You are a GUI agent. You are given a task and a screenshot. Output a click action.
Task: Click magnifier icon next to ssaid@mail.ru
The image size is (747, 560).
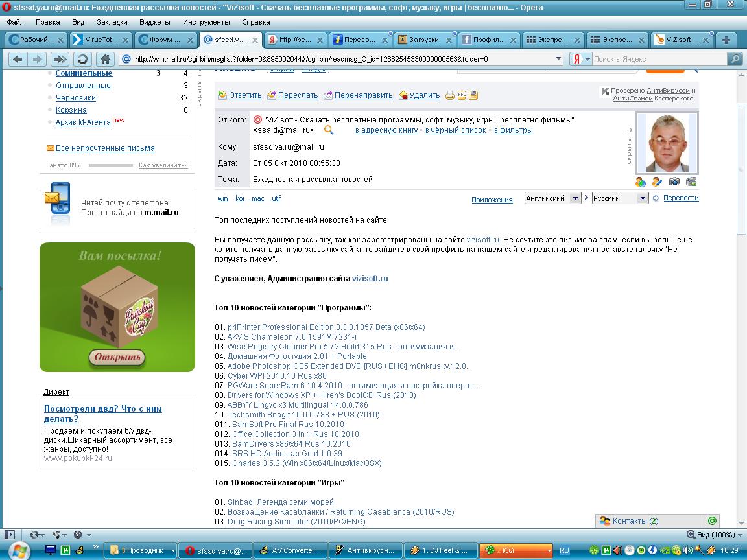pos(329,130)
